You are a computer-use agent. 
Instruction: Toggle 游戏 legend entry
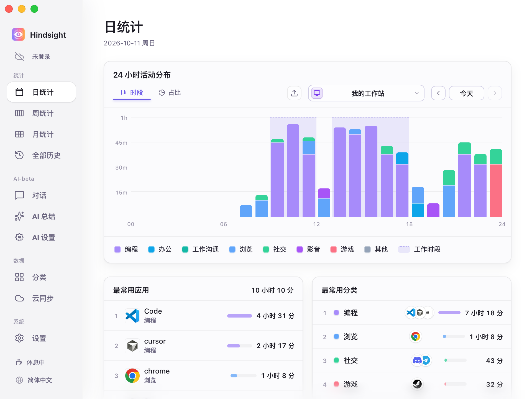[342, 249]
